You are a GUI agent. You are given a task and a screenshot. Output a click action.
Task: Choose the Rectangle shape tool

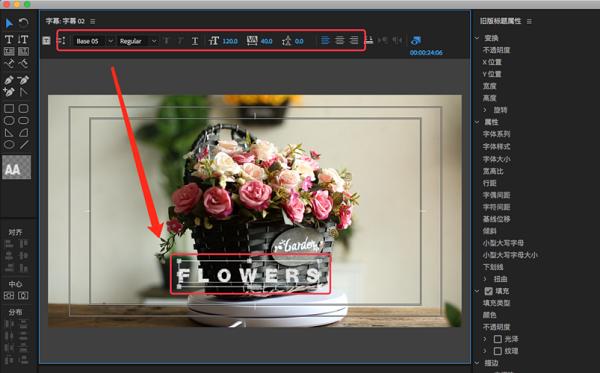point(9,109)
